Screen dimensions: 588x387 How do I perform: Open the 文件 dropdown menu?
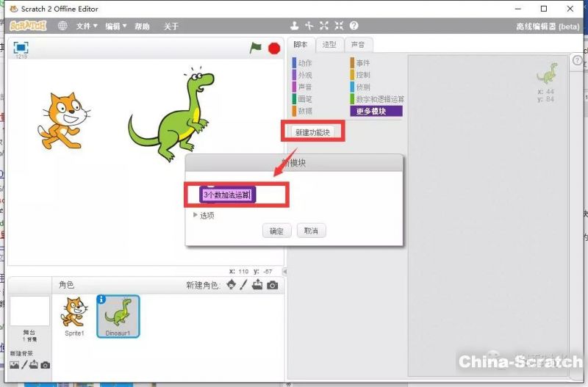pyautogui.click(x=87, y=26)
